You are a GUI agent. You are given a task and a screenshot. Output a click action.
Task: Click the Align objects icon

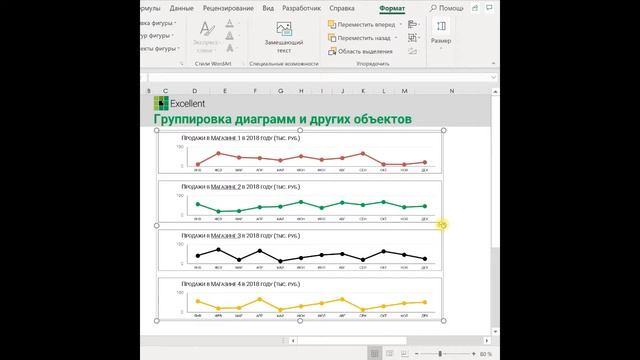(412, 24)
